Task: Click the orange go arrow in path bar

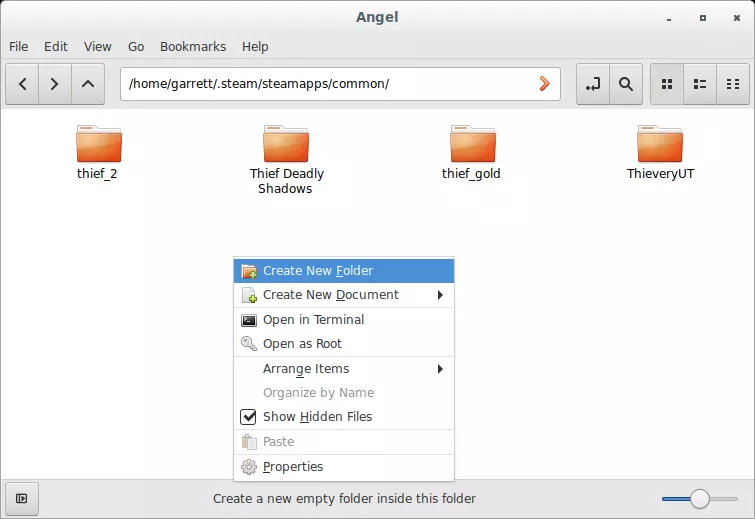Action: [x=544, y=84]
